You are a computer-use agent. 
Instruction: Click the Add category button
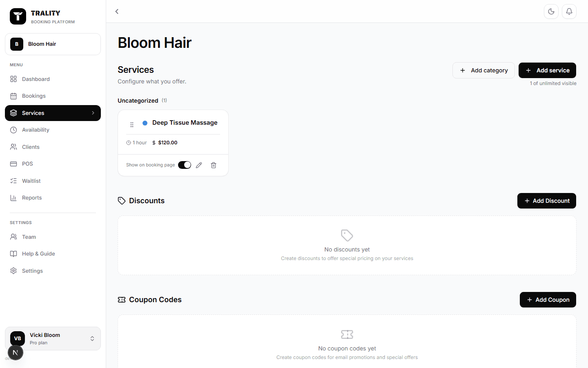click(x=483, y=70)
